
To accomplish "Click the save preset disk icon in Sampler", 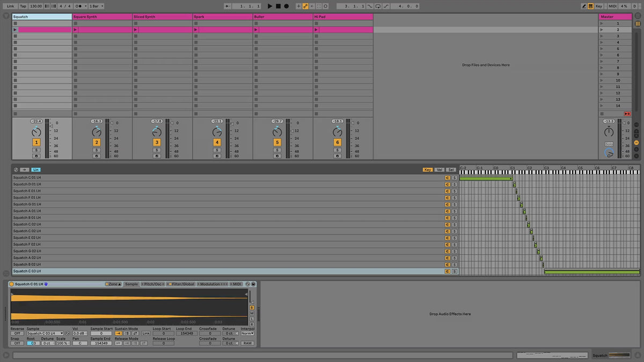I will tap(253, 284).
